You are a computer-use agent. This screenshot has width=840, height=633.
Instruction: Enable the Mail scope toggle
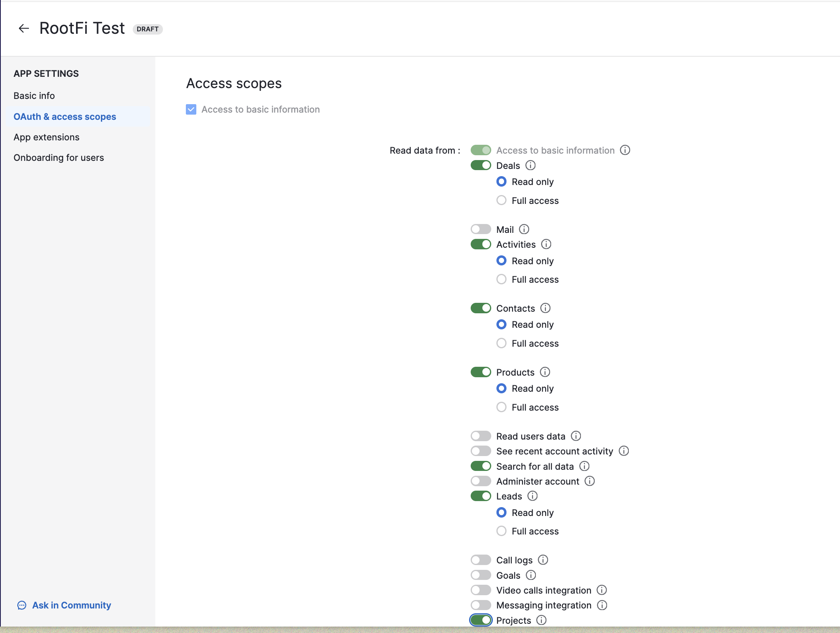(x=481, y=229)
